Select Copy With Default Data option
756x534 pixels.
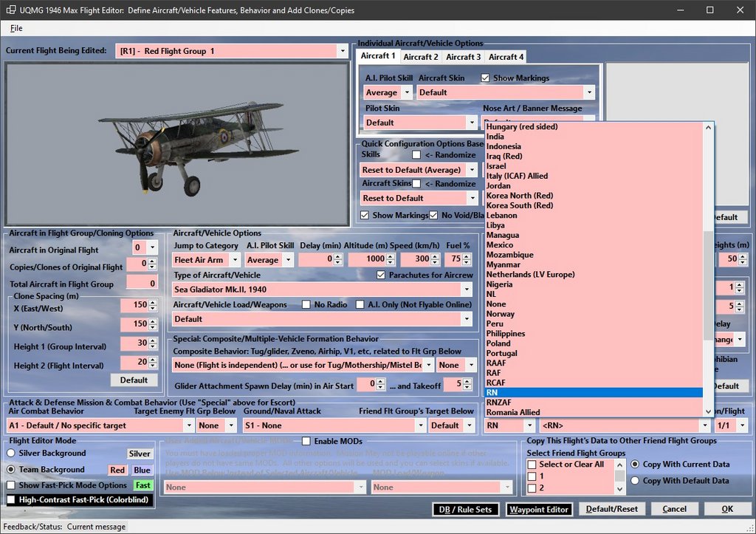click(635, 481)
